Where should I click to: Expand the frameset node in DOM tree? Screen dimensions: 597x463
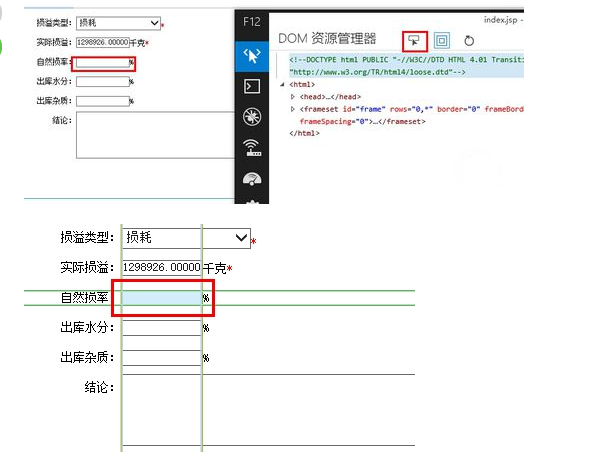click(292, 109)
